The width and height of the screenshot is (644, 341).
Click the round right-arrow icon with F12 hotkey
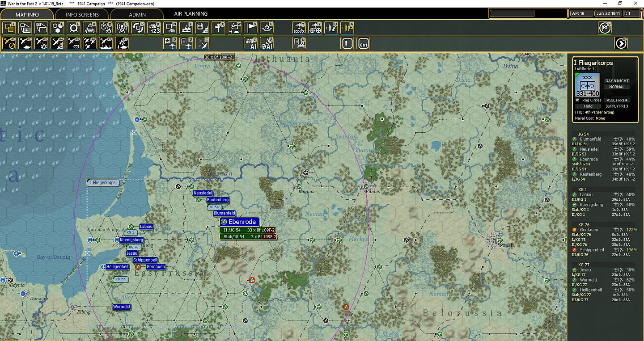621,43
